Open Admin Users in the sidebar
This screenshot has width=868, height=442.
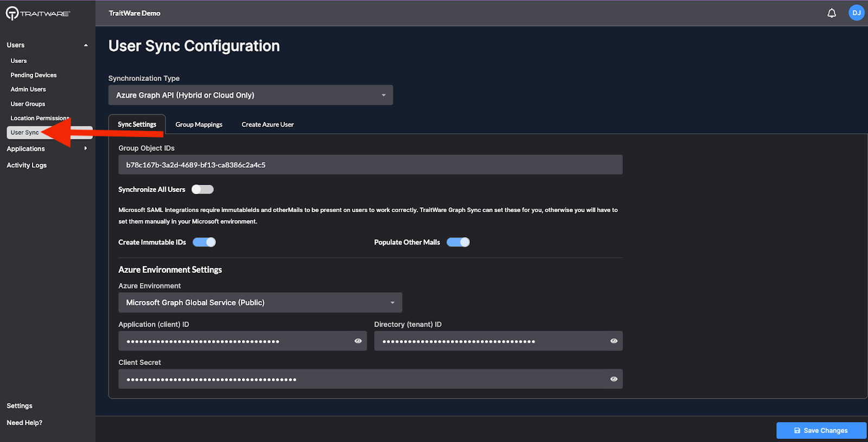tap(28, 89)
